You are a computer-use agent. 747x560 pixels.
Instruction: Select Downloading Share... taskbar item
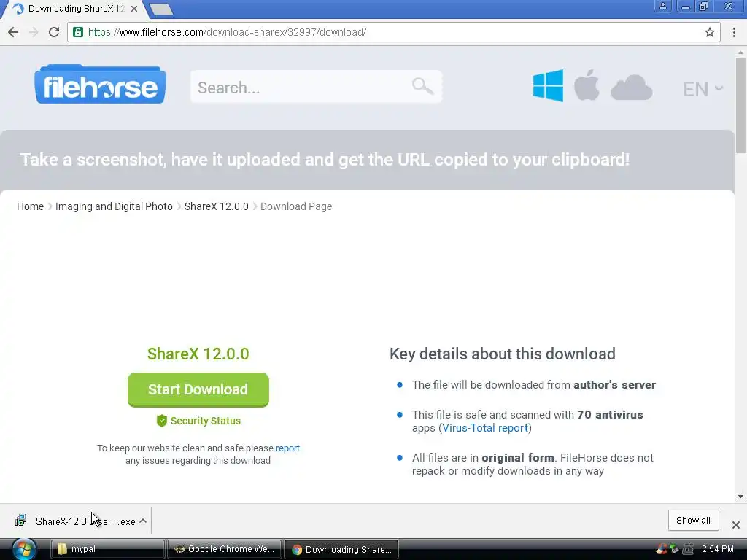click(x=341, y=549)
